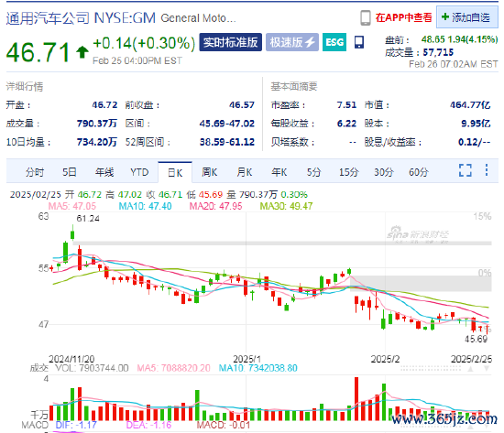Click the 52周区间 value 38.59-61.12

tap(227, 142)
